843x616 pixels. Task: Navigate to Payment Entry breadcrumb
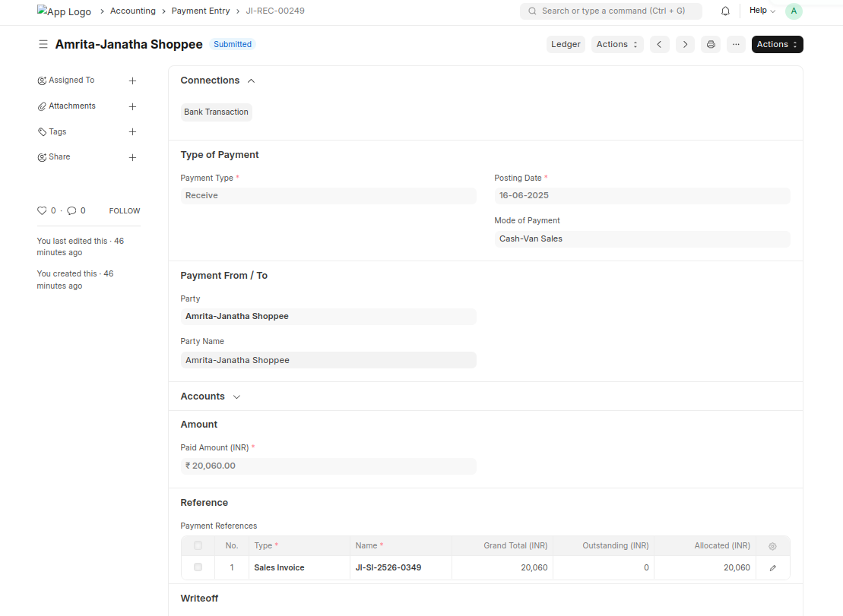200,11
